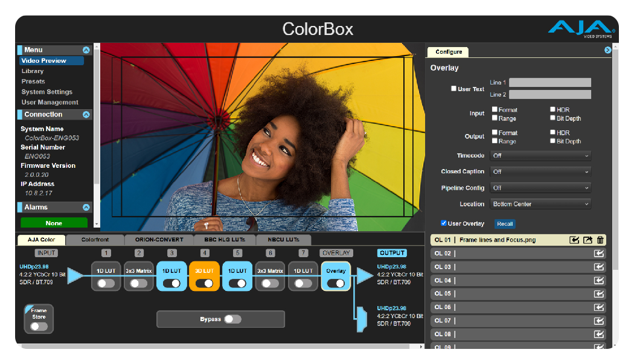Open User Management menu item
634x364 pixels.
(50, 103)
